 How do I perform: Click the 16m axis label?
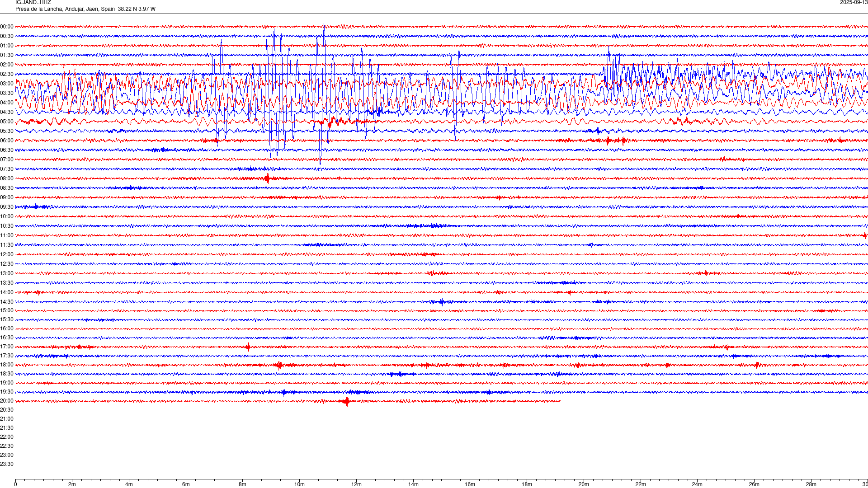470,484
